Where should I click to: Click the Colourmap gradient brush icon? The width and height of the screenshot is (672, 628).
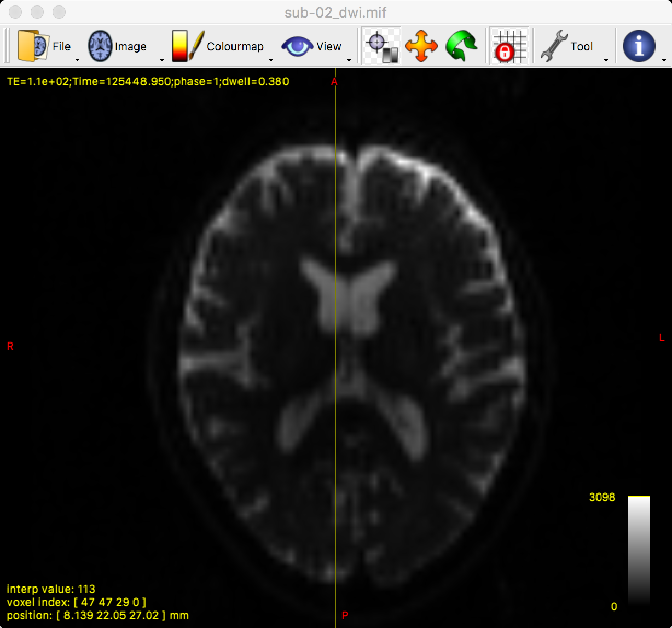coord(188,46)
